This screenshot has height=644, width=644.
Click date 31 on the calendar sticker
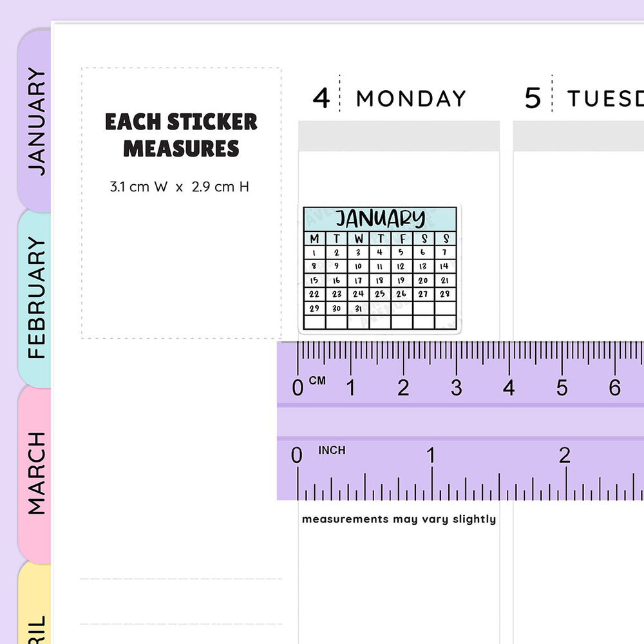tap(358, 308)
